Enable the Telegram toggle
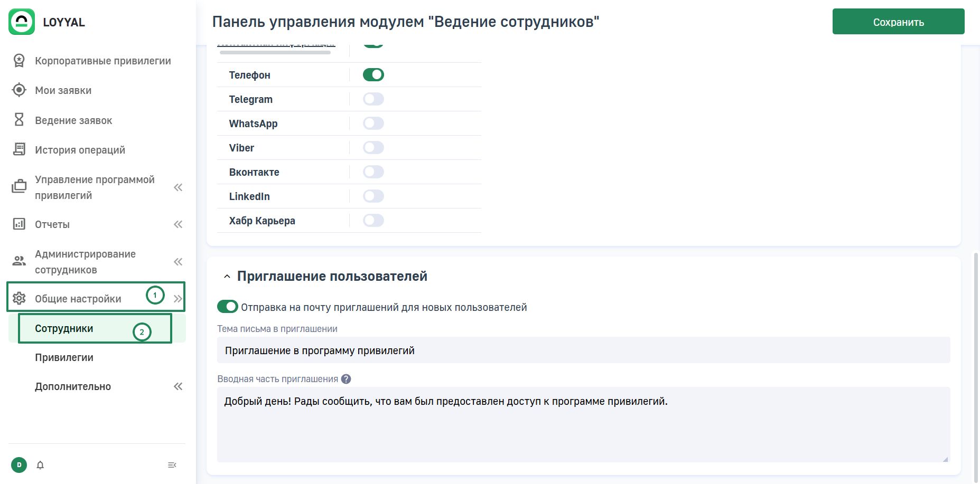The image size is (980, 484). 373,99
